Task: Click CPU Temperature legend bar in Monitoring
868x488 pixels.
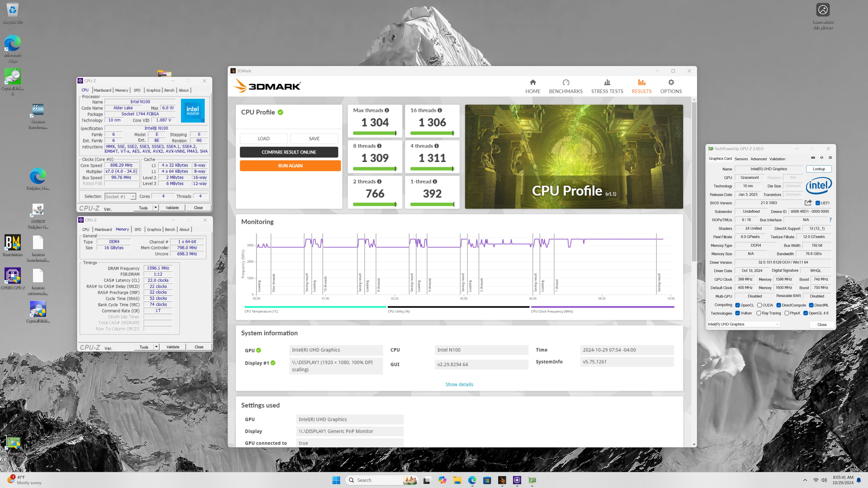Action: (x=315, y=307)
